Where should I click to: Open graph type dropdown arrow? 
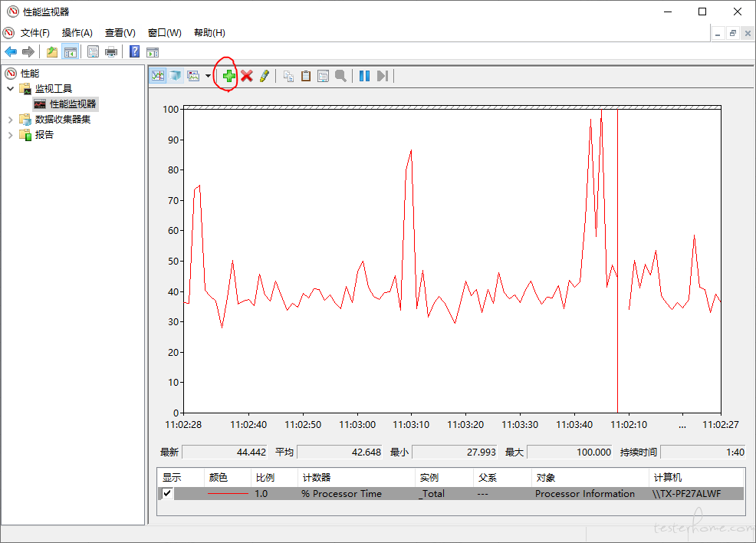click(208, 76)
